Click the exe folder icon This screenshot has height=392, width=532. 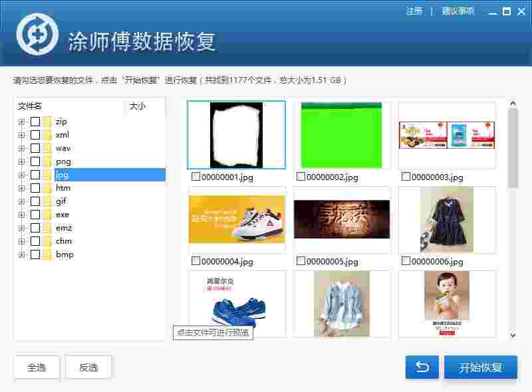[47, 214]
